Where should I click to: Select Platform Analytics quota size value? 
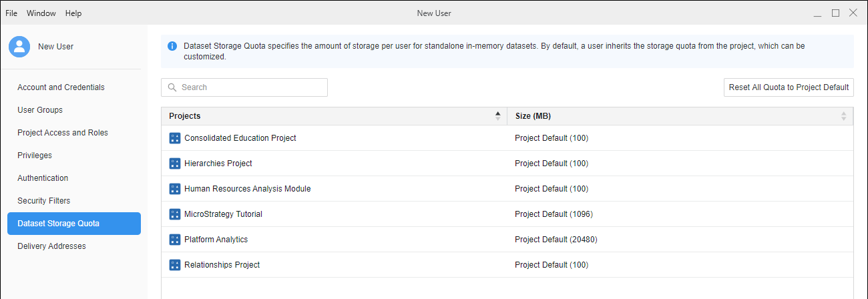click(x=556, y=240)
